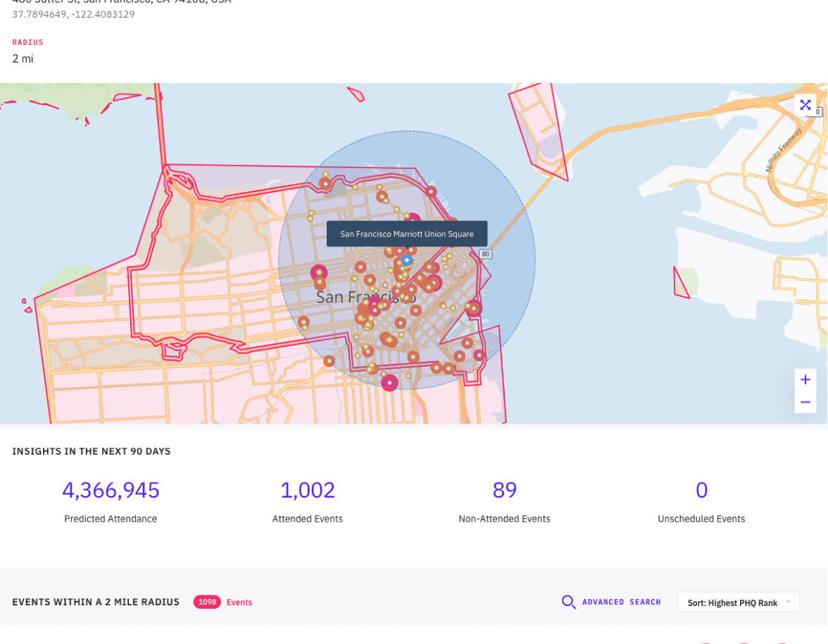Click orange marker on radius circle's southwest edge

pyautogui.click(x=329, y=361)
